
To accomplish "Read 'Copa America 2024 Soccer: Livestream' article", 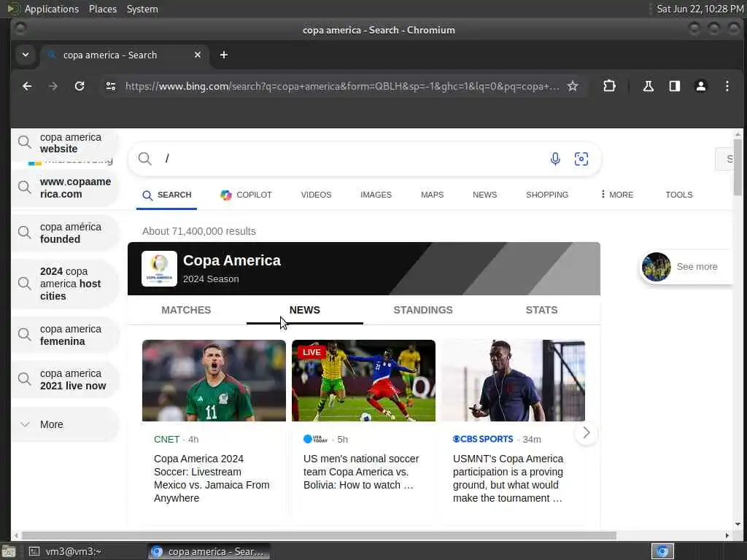I will [212, 478].
